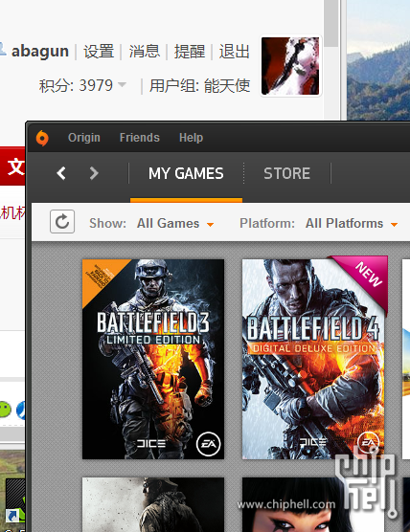Viewport: 410px width, 532px height.
Task: Select the Battlefield 3 Limited Edition cover
Action: (153, 359)
